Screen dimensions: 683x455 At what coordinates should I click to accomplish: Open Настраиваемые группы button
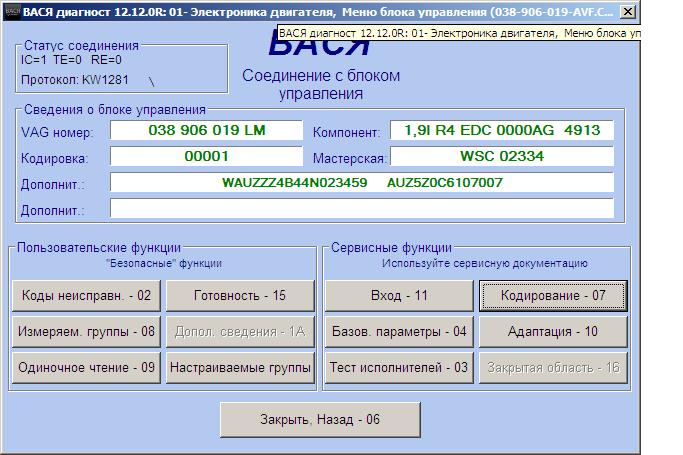click(x=240, y=368)
